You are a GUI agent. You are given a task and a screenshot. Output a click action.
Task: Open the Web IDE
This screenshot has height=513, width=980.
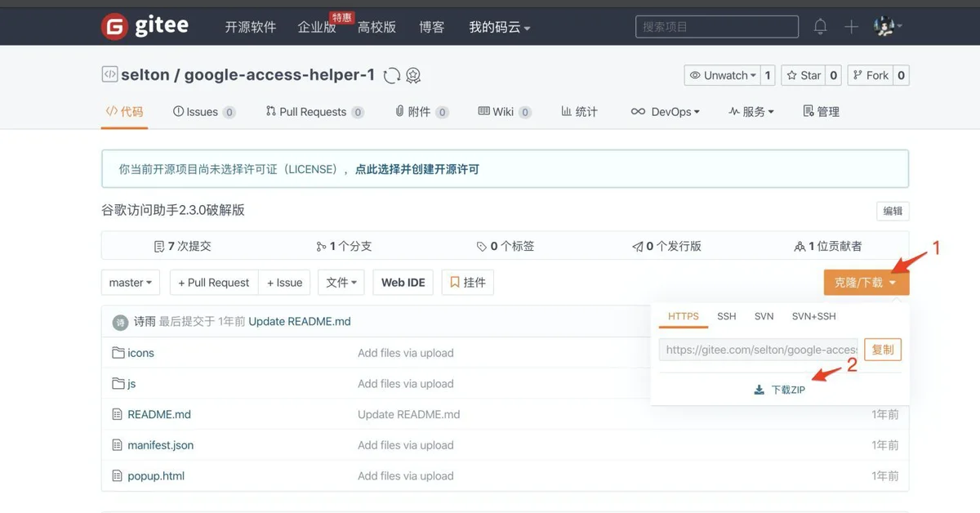(403, 283)
